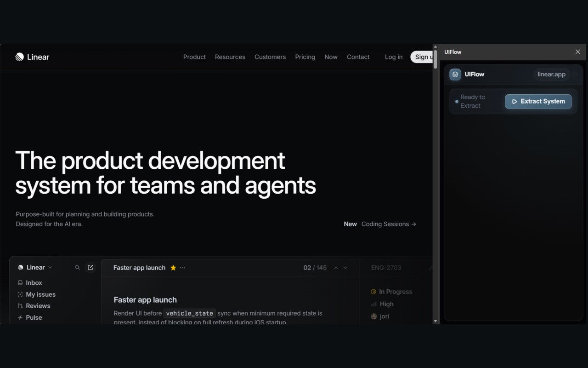588x368 pixels.
Task: Click the Pulse lightning icon
Action: coord(20,317)
